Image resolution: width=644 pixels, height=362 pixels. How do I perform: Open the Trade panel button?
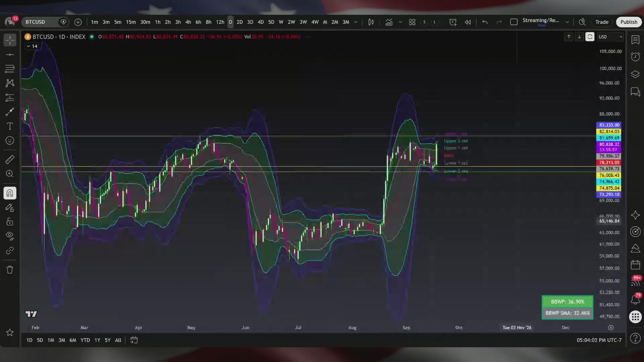coord(602,22)
